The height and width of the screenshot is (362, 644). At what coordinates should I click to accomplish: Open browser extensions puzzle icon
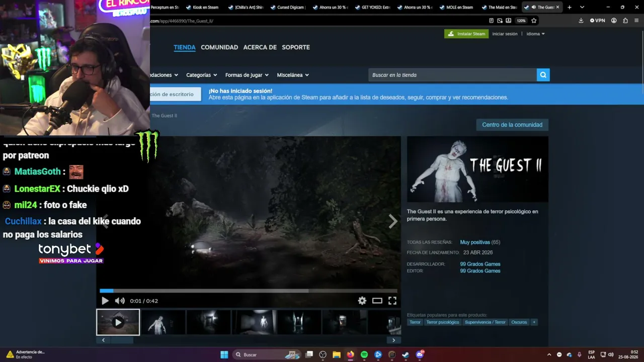(x=625, y=21)
